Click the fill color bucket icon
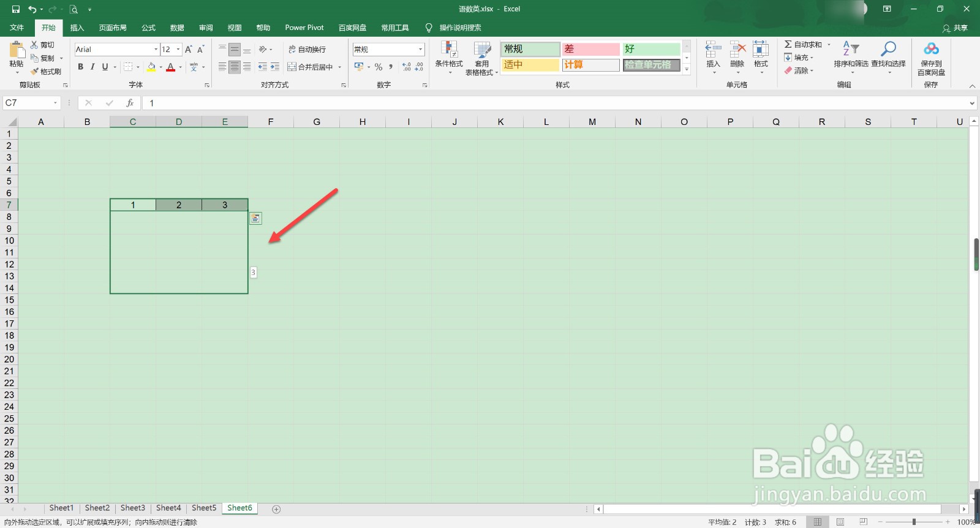The width and height of the screenshot is (980, 528). tap(151, 67)
